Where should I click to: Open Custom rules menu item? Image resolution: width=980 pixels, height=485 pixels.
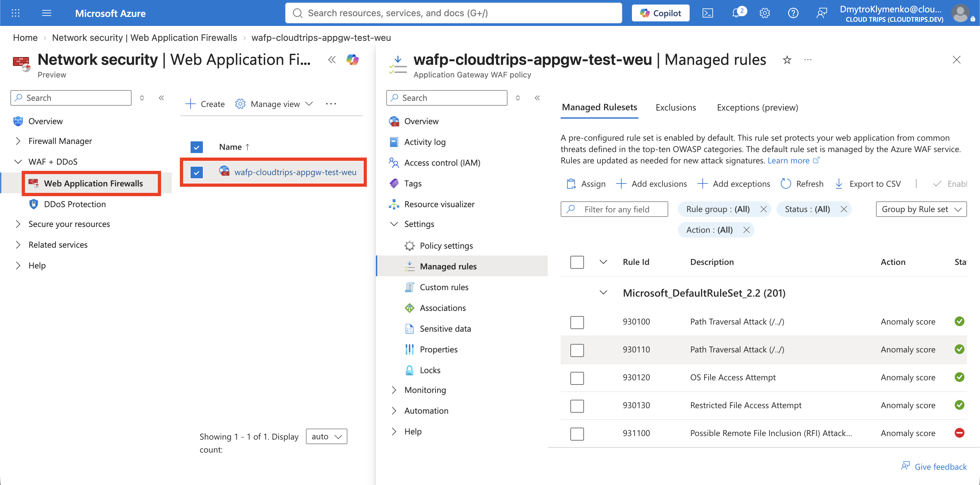pos(444,288)
